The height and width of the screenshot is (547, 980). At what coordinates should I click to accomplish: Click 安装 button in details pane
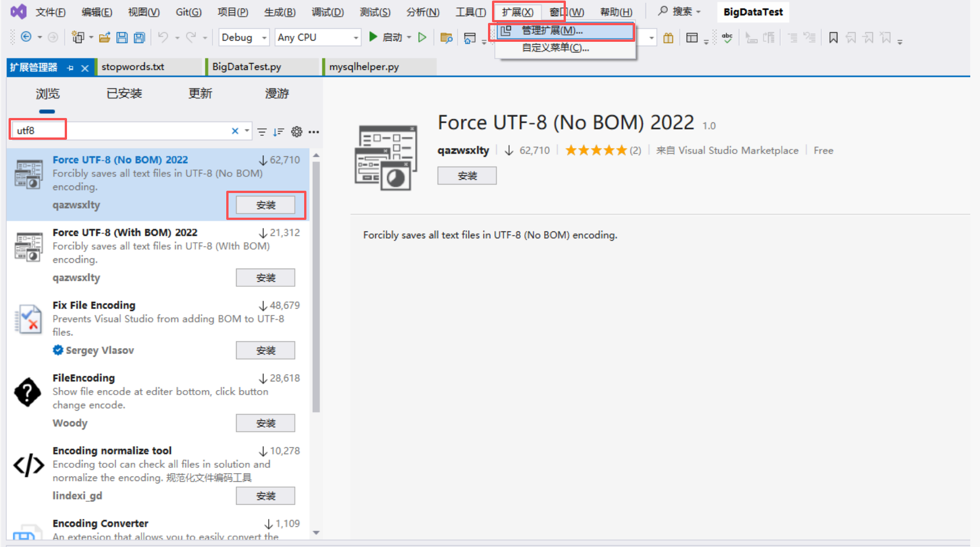[467, 176]
